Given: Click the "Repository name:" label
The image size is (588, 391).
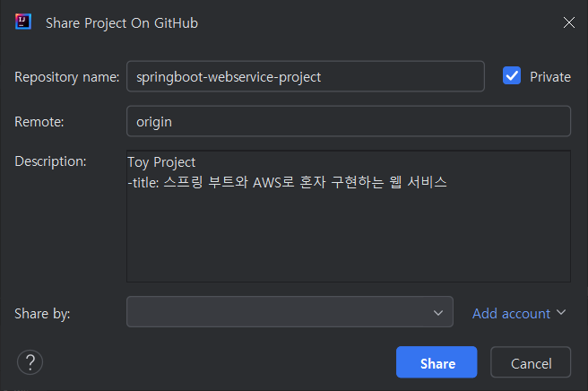Looking at the screenshot, I should tap(66, 77).
